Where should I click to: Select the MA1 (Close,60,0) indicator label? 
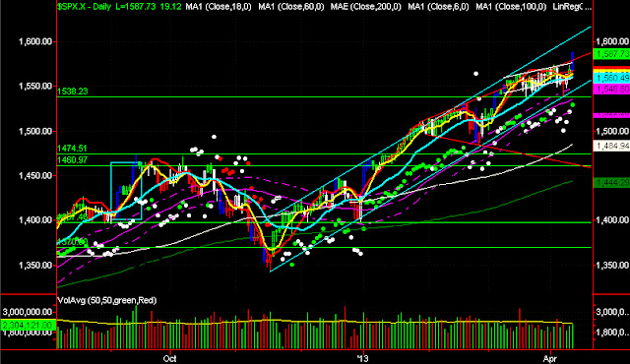pos(291,7)
